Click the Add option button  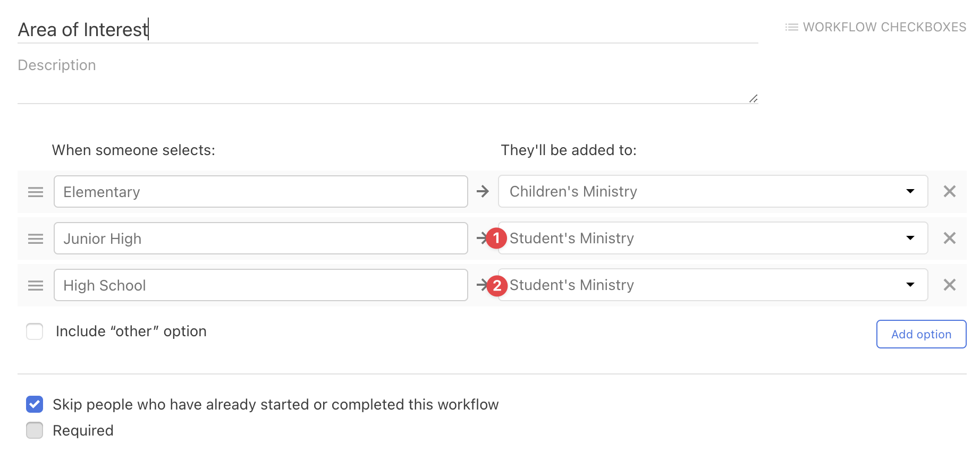point(920,334)
